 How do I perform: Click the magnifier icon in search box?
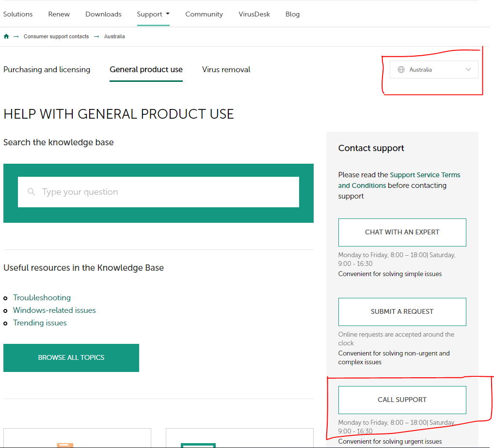click(x=31, y=191)
